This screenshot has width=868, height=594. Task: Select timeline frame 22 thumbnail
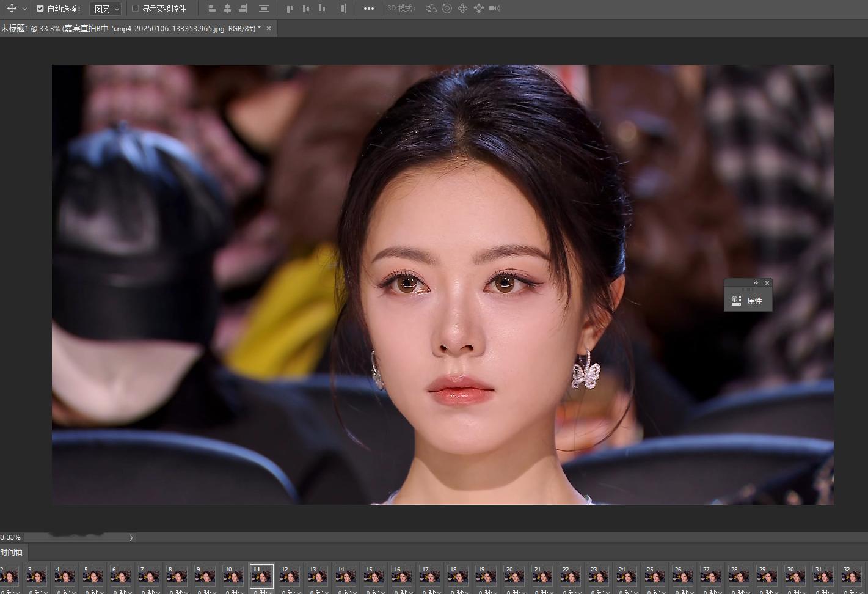click(x=571, y=576)
